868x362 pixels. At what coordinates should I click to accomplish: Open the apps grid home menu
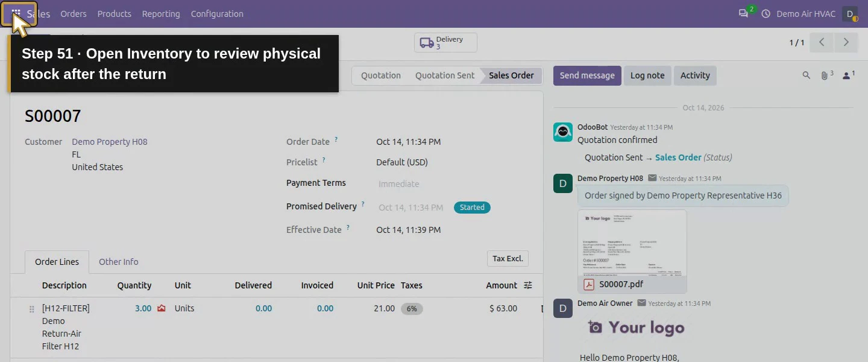pyautogui.click(x=16, y=13)
